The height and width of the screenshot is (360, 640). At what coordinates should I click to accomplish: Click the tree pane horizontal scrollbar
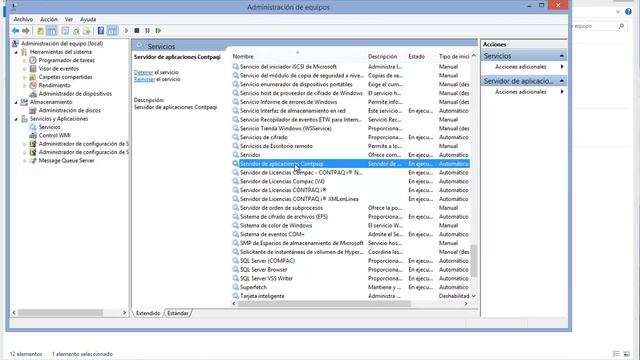[x=60, y=313]
